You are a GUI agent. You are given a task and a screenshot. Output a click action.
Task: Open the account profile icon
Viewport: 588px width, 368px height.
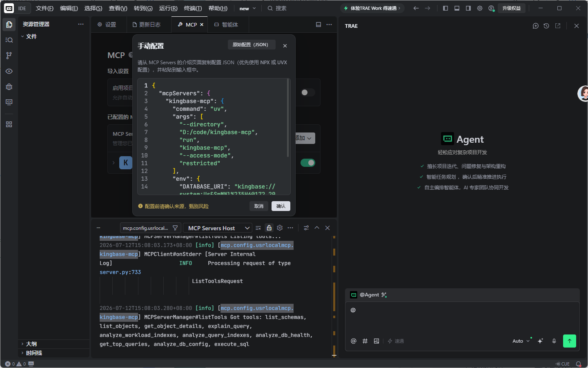click(491, 8)
